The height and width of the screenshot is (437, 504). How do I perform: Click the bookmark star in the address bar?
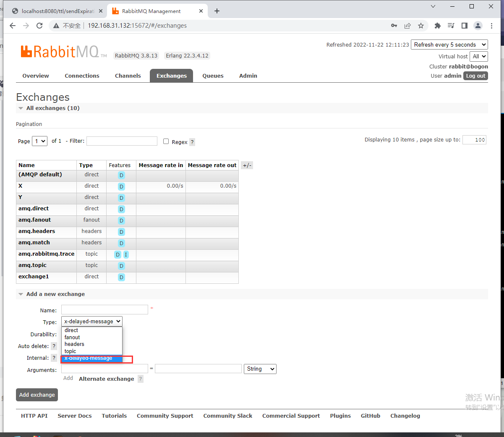click(x=421, y=26)
